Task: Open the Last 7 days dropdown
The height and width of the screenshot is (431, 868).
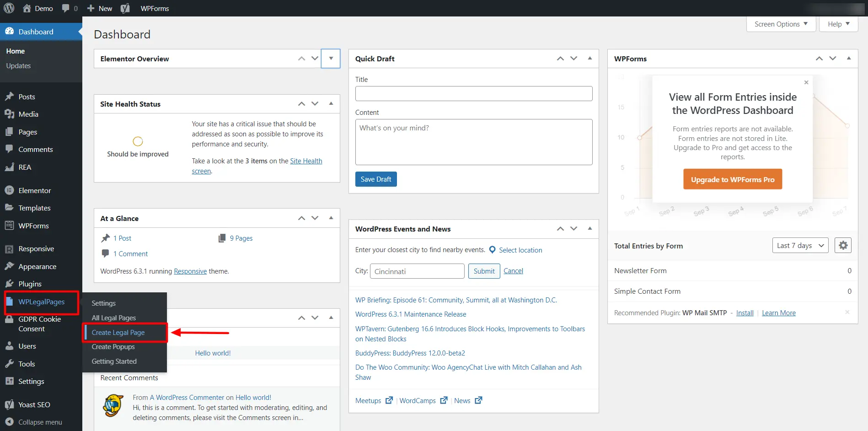Action: (x=799, y=245)
